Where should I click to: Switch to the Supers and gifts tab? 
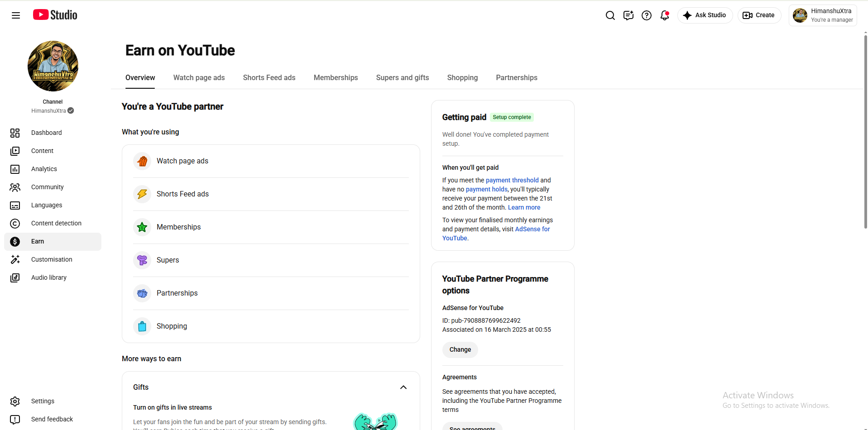403,78
